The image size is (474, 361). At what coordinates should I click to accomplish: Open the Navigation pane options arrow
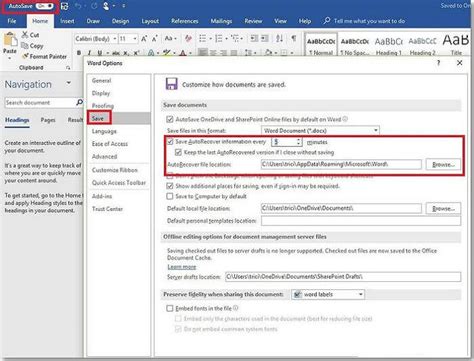69,83
